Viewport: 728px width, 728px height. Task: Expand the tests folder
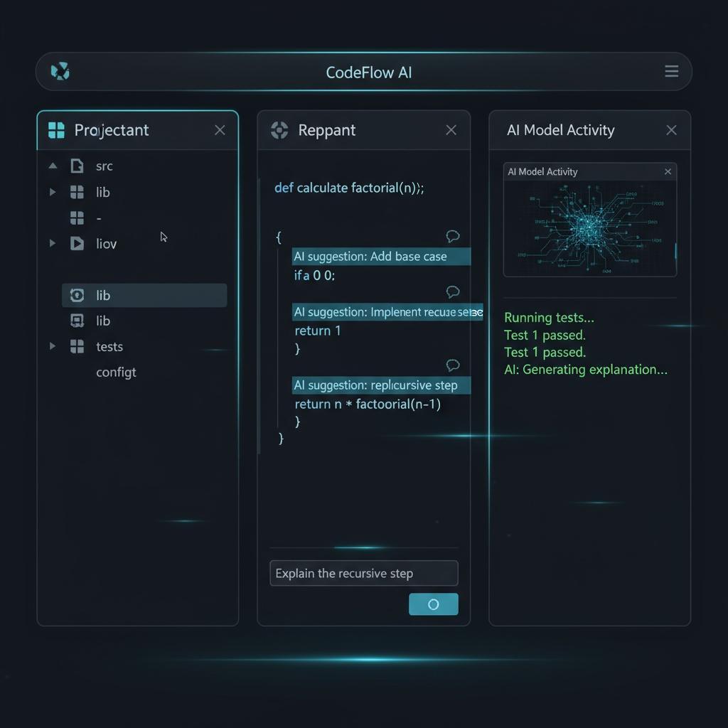click(52, 347)
